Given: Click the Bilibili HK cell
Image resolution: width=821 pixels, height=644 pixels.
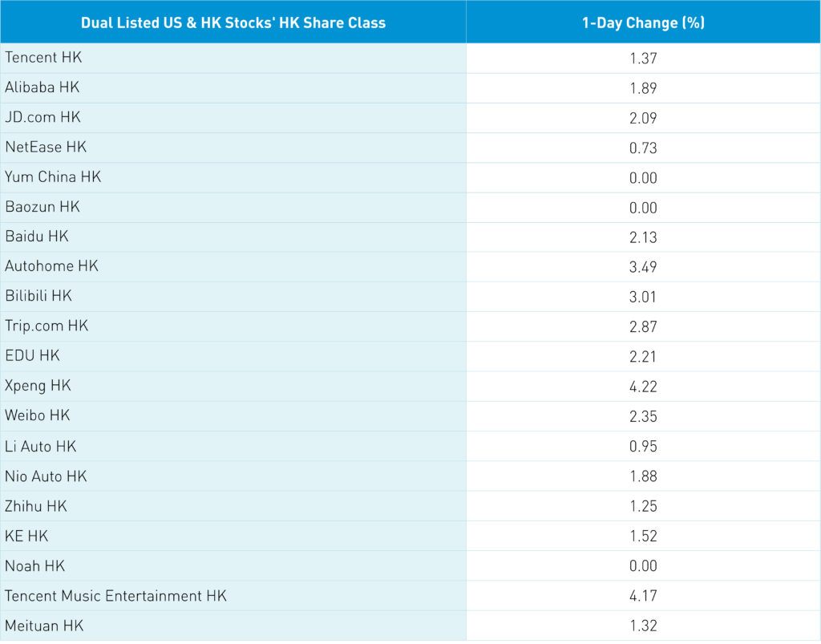Looking at the screenshot, I should click(x=38, y=296).
